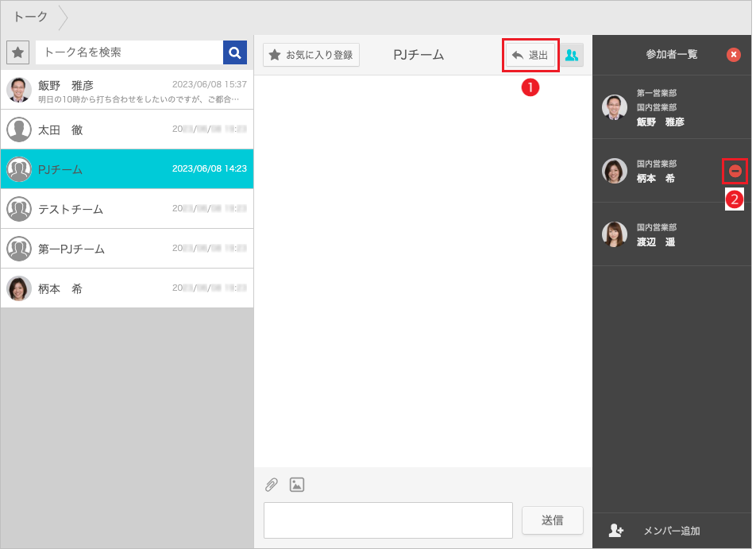Click the magnifier search button
The width and height of the screenshot is (756, 549).
[234, 52]
